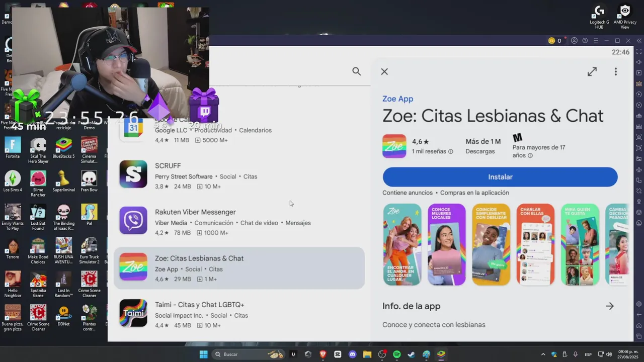644x362 pixels.
Task: Show hidden system tray icons chevron
Action: point(543,354)
